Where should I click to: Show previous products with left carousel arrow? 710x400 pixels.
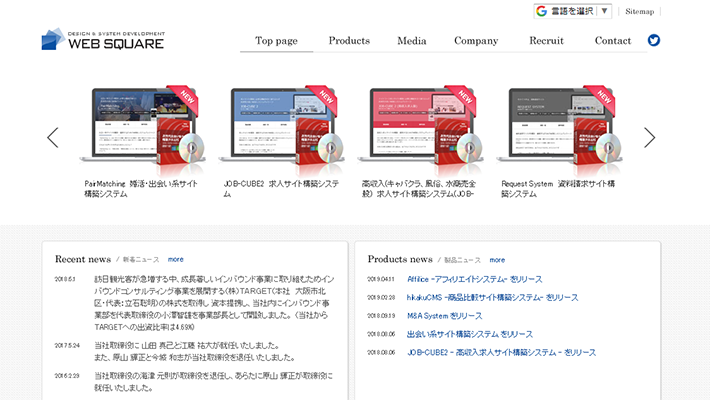pyautogui.click(x=53, y=137)
